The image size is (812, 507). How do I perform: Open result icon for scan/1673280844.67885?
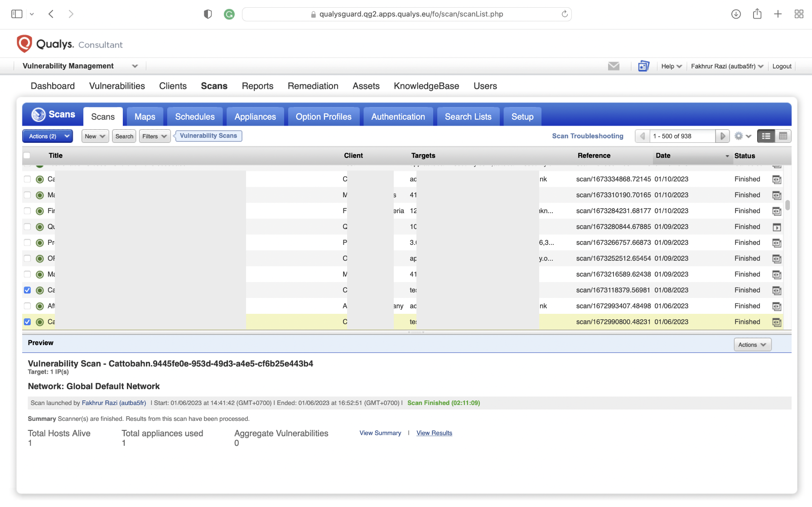point(777,227)
